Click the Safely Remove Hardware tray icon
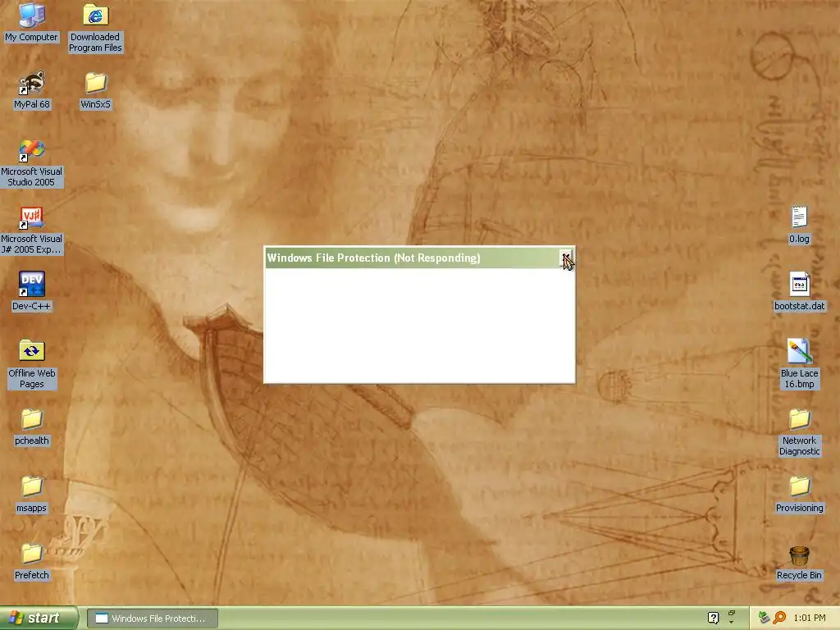840x630 pixels. pos(764,618)
